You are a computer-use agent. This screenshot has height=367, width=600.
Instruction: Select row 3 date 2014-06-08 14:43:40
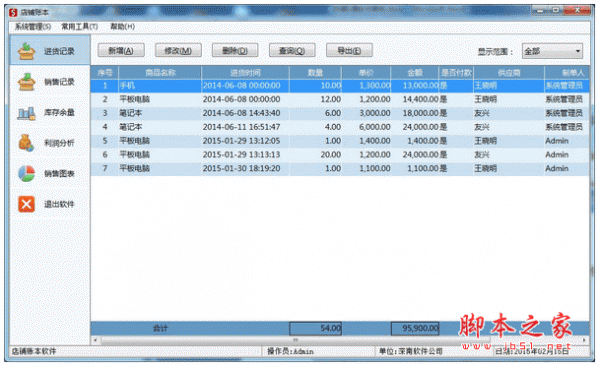241,113
